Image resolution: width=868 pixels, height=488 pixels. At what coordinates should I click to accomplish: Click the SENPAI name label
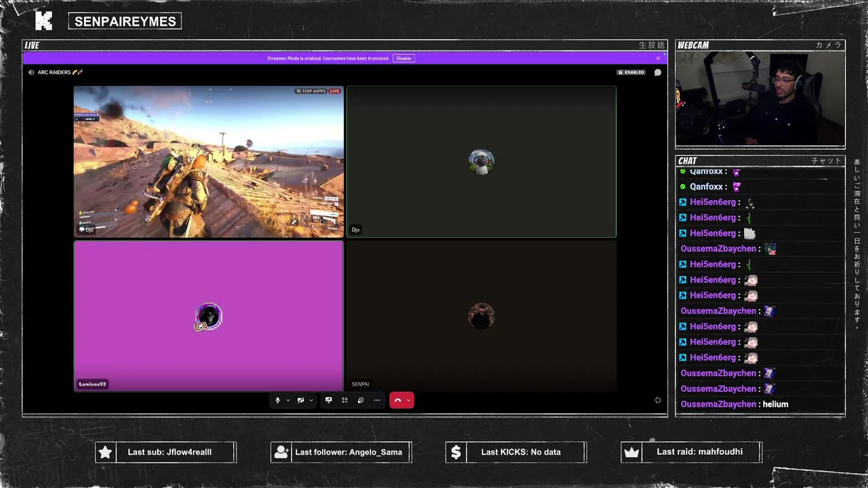coord(360,384)
